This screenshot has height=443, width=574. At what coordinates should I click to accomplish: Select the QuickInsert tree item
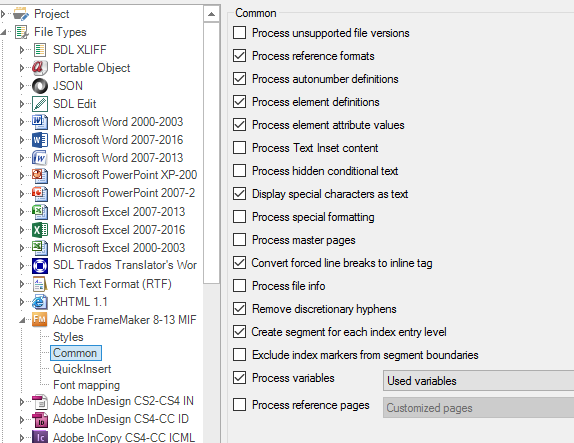coord(82,369)
